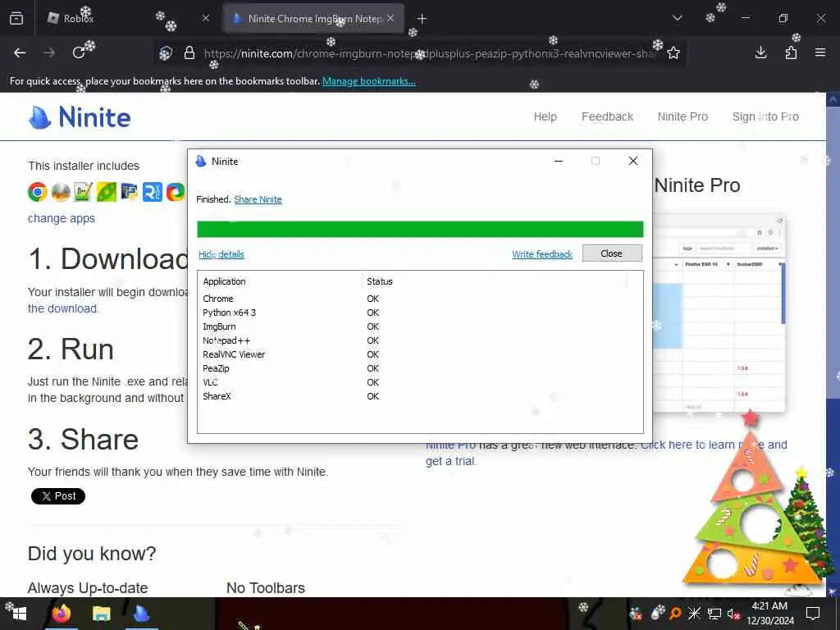Expand the list all tabs dropdown

(x=677, y=18)
